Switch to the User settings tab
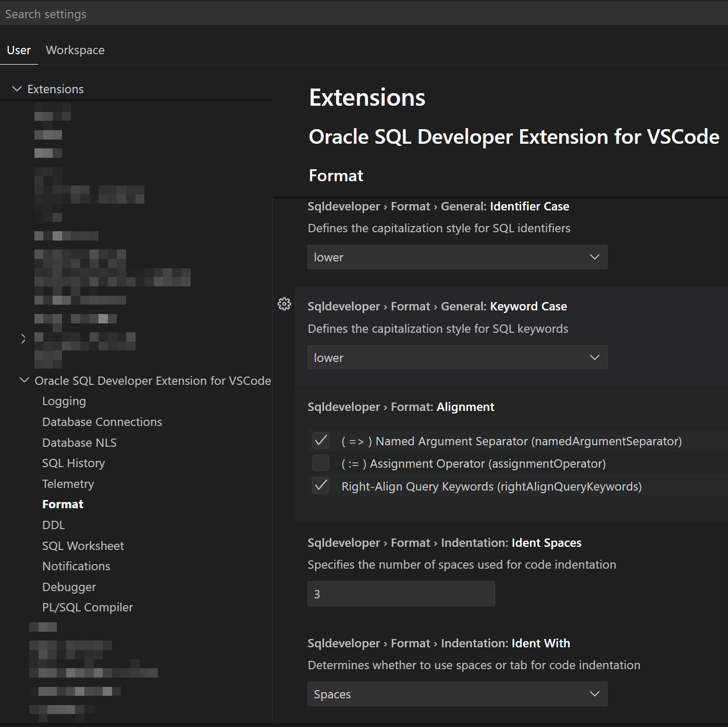This screenshot has height=727, width=728. [x=19, y=51]
